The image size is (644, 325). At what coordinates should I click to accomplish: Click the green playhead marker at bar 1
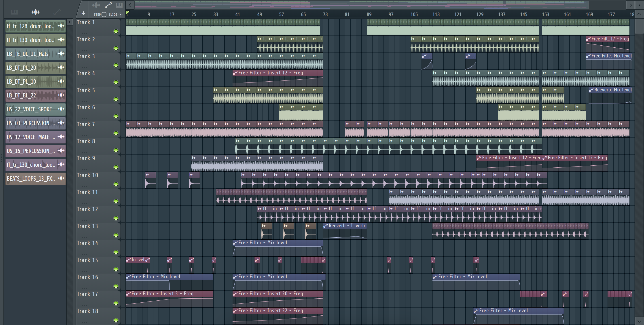click(x=127, y=13)
